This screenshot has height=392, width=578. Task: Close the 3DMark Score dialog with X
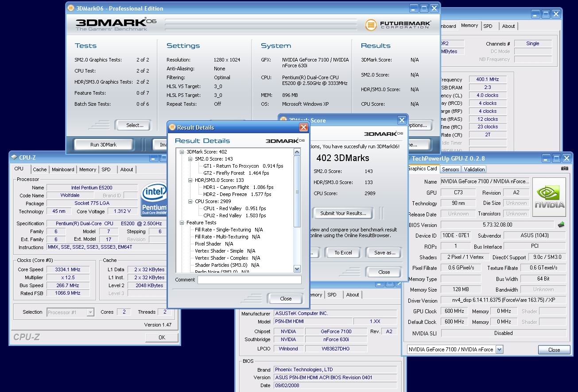[x=402, y=120]
